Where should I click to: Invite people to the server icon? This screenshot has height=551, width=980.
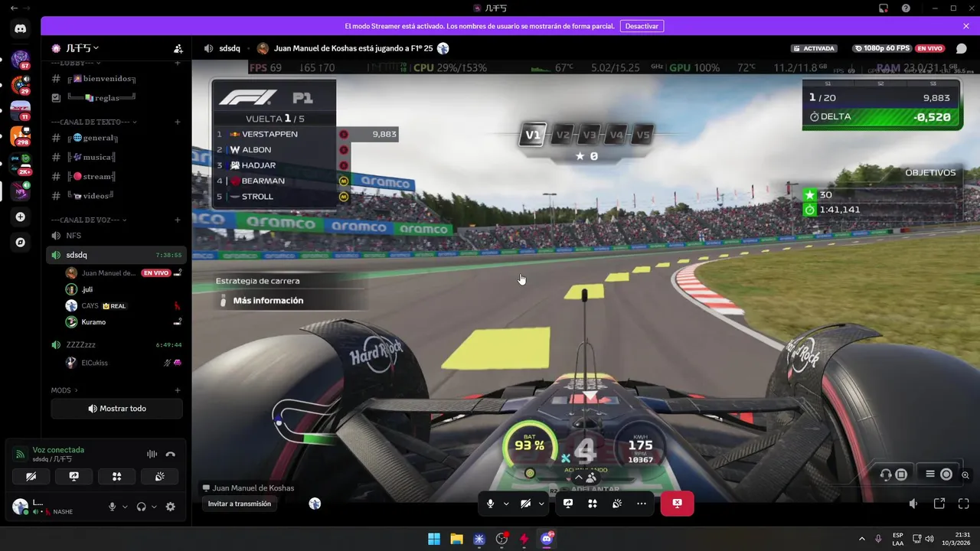click(x=178, y=48)
